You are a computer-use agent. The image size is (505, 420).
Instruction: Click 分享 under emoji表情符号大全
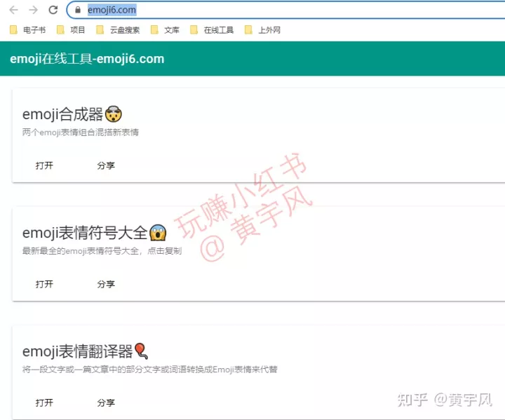tap(106, 284)
